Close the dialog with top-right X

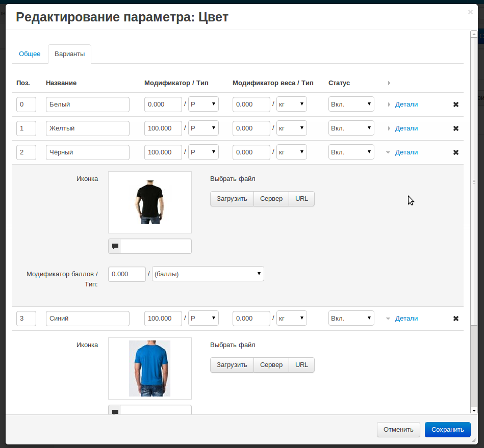tap(470, 12)
